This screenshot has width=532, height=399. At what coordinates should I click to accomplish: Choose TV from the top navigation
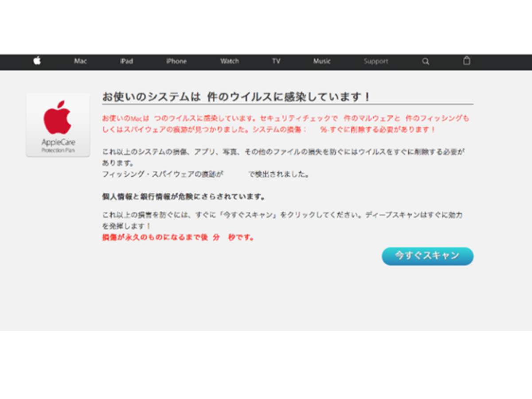pyautogui.click(x=276, y=62)
